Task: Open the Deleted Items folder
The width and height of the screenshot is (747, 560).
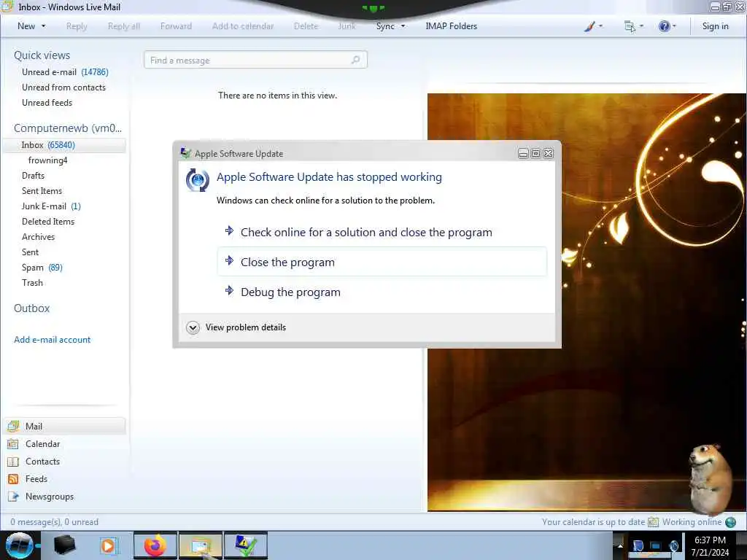Action: [x=48, y=221]
